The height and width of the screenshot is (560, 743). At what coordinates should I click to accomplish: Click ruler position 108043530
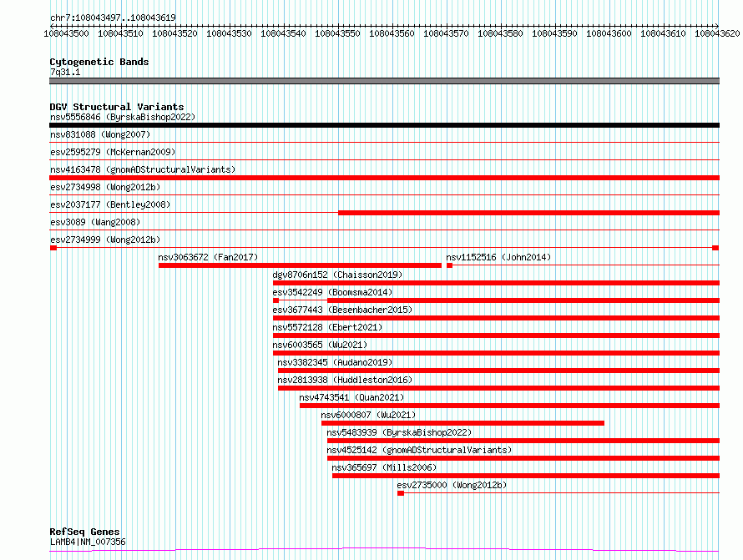(x=229, y=33)
